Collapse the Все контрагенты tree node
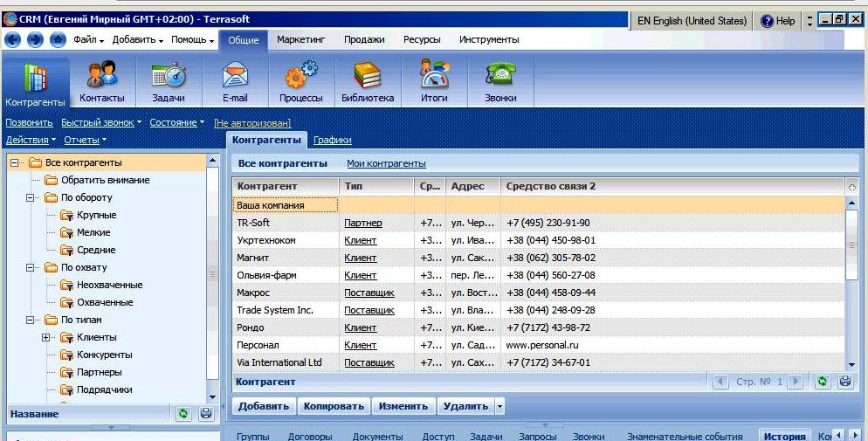This screenshot has width=868, height=441. [14, 162]
